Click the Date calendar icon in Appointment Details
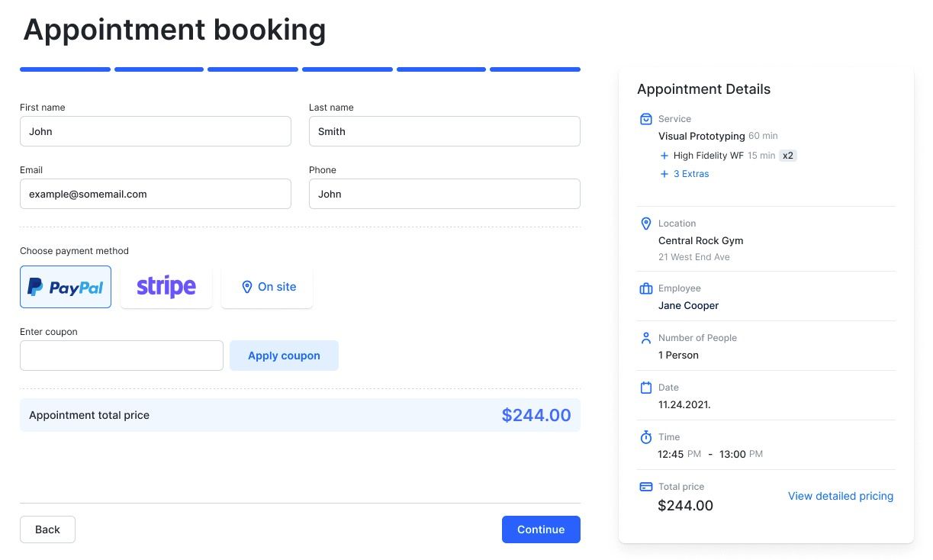This screenshot has height=560, width=933. (x=646, y=387)
